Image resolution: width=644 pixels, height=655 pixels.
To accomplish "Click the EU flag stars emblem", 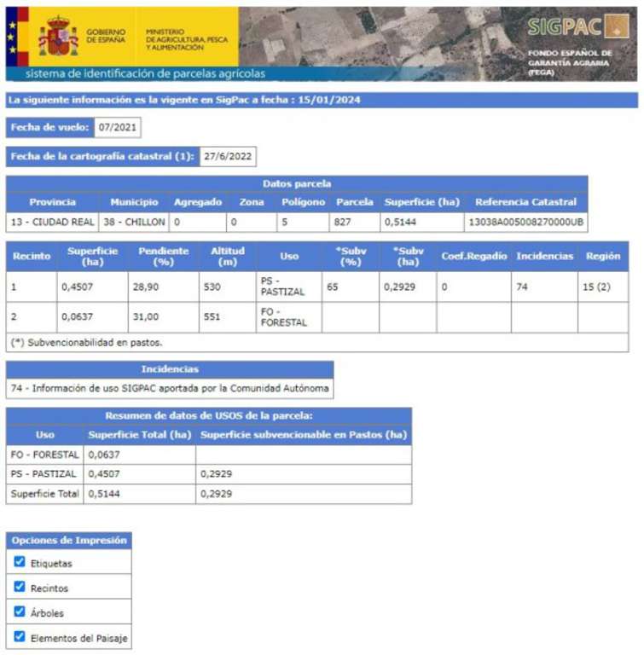I will 12,34.
